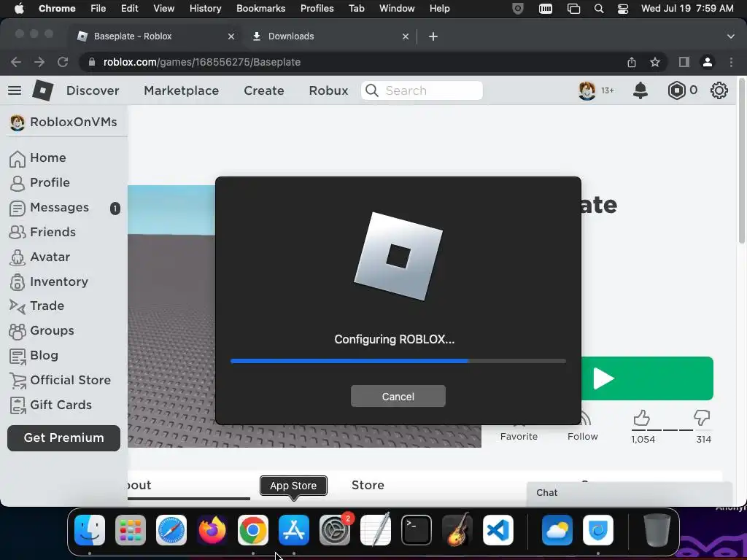Open the Roblox hamburger navigation menu
Screen dimensions: 747x560
click(x=15, y=90)
